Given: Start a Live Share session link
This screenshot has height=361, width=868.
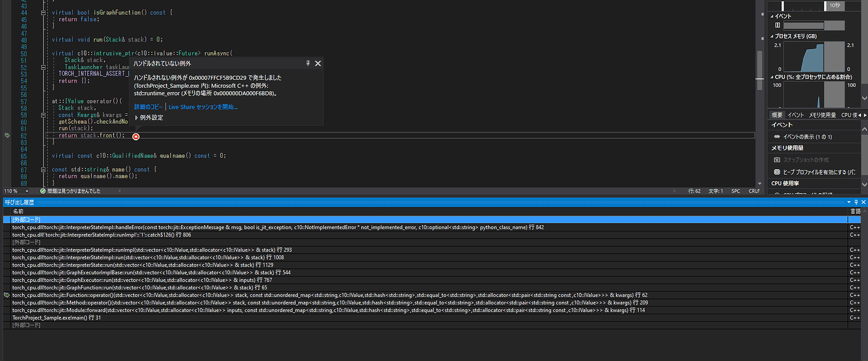Looking at the screenshot, I should [203, 107].
